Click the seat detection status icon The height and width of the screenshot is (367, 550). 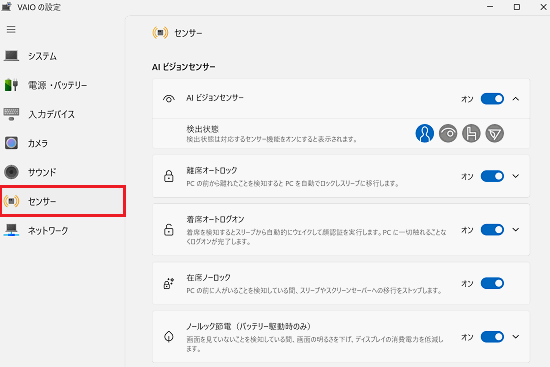pos(471,133)
